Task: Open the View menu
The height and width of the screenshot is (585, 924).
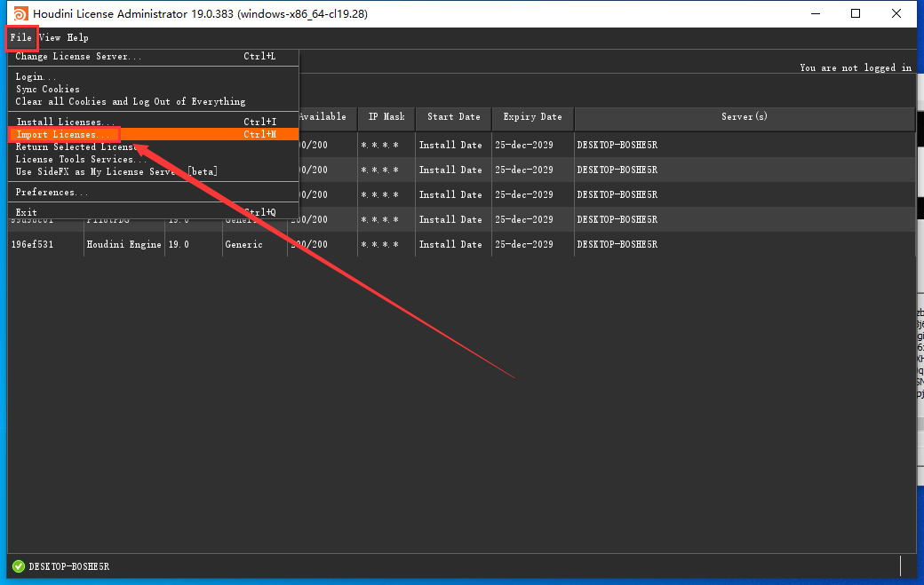Action: [x=50, y=38]
